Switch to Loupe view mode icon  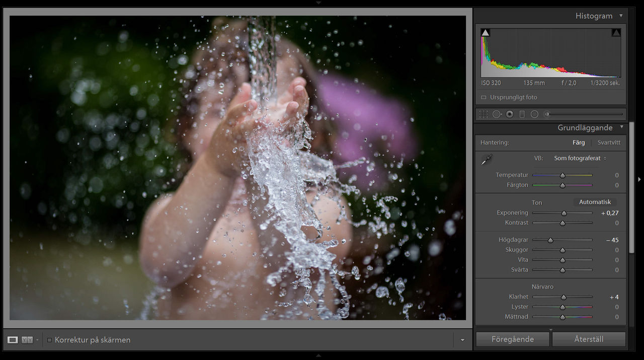tap(13, 340)
